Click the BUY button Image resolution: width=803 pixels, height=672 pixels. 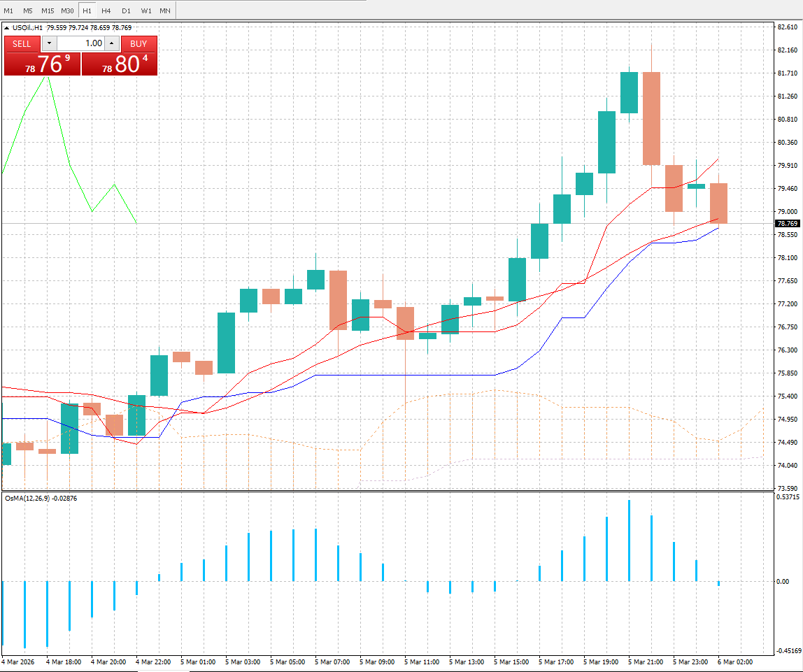[x=138, y=43]
